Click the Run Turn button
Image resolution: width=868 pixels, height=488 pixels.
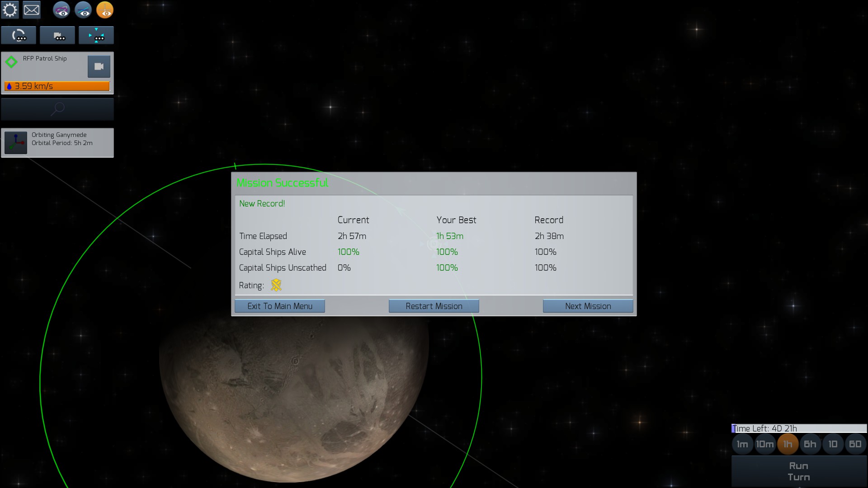click(x=799, y=471)
